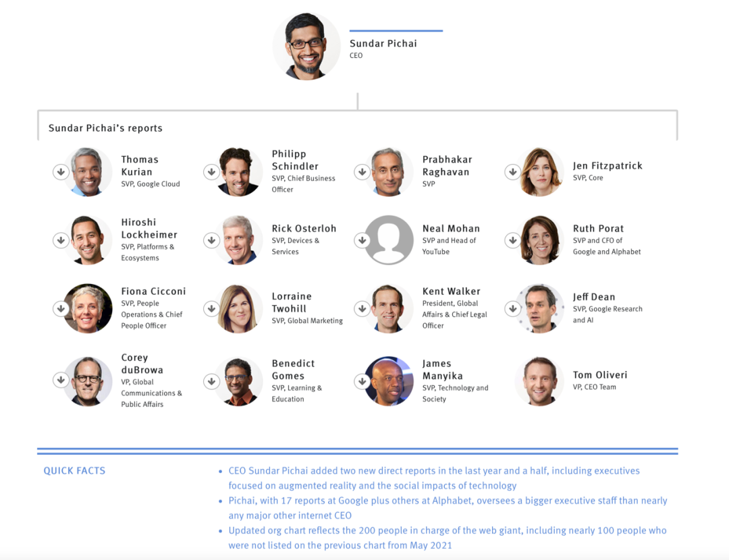Screen dimensions: 729x560
Task: Select the Sundar Pichai name heading
Action: 383,43
